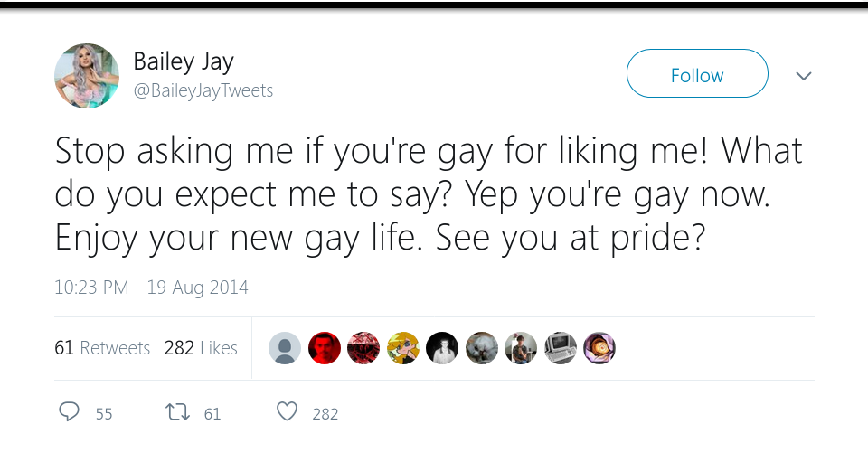View the 282 Likes list
868x462 pixels.
click(201, 347)
